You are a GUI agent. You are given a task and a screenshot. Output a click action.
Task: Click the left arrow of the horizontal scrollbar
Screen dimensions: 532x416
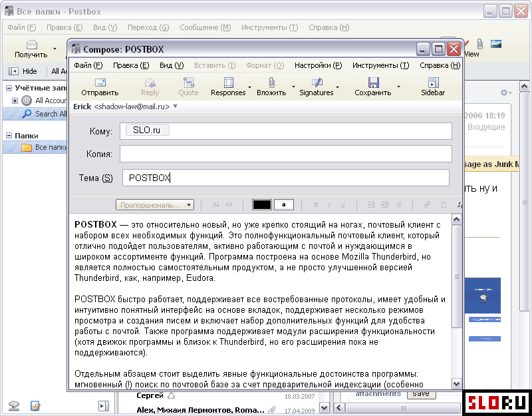[x=339, y=407]
